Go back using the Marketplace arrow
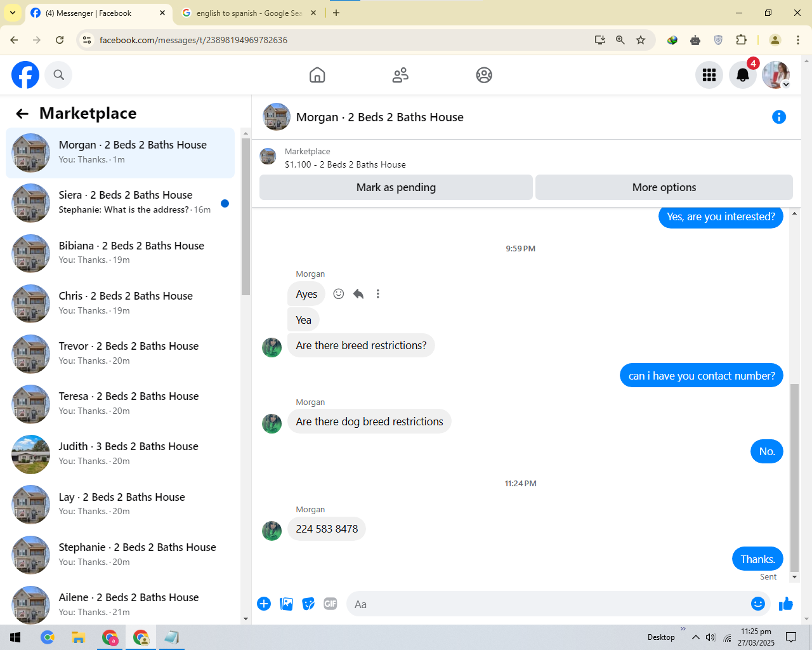 tap(22, 114)
